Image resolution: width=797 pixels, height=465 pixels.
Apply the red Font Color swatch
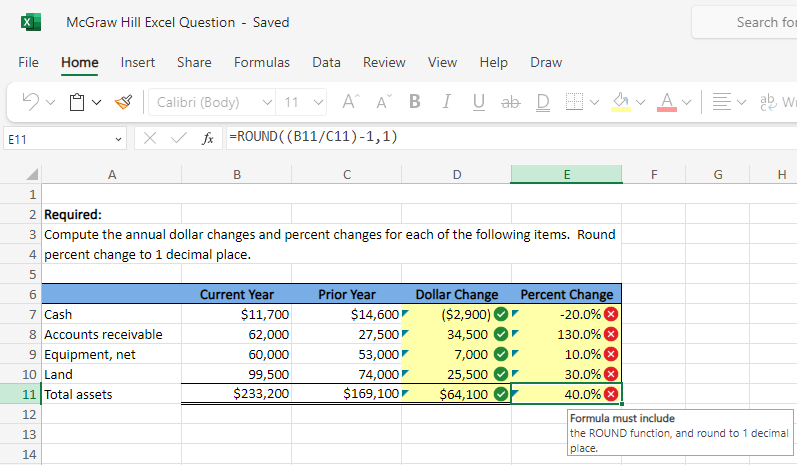click(666, 102)
